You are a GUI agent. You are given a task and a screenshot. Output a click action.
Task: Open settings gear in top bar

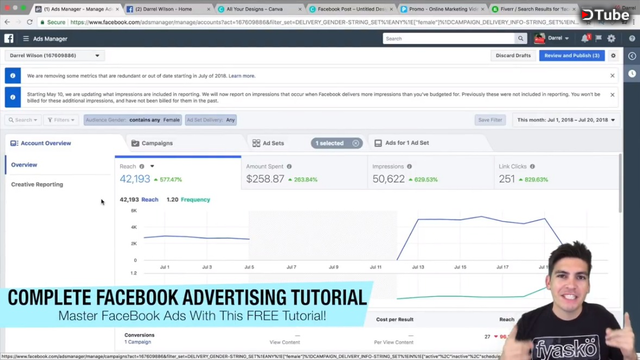coord(611,38)
